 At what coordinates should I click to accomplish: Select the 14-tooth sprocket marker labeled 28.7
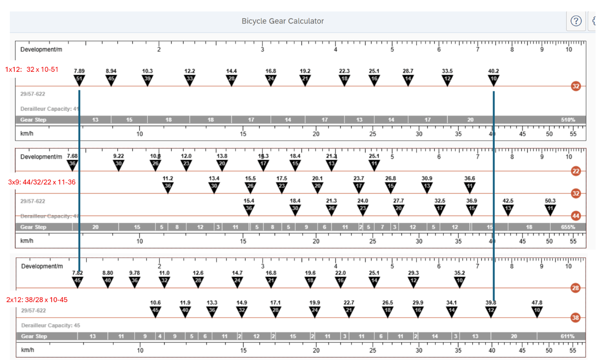408,80
